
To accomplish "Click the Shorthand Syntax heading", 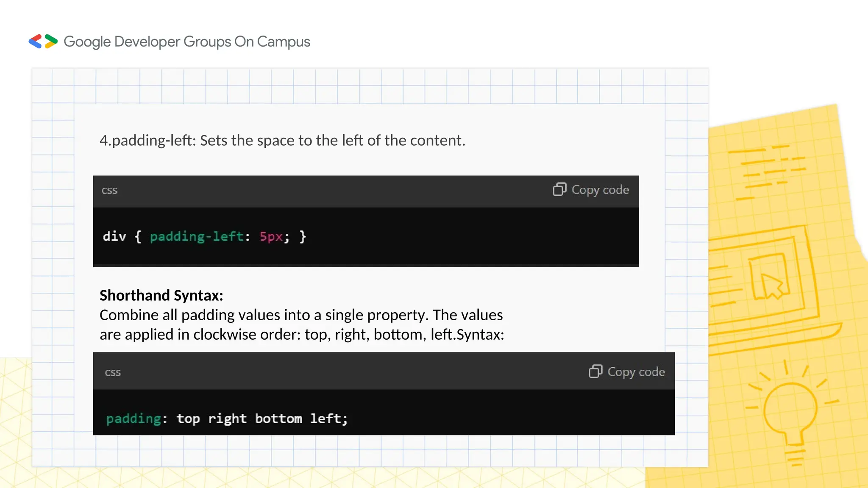I will (x=161, y=295).
